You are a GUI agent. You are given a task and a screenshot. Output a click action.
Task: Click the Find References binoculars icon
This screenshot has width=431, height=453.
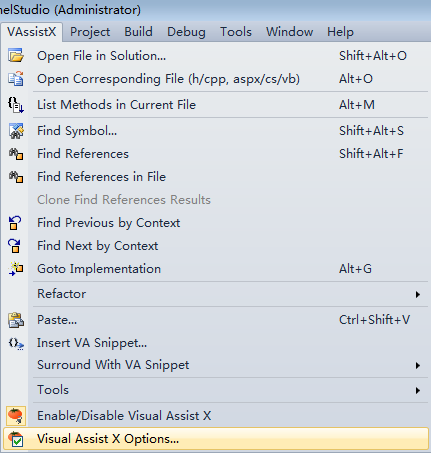point(16,154)
